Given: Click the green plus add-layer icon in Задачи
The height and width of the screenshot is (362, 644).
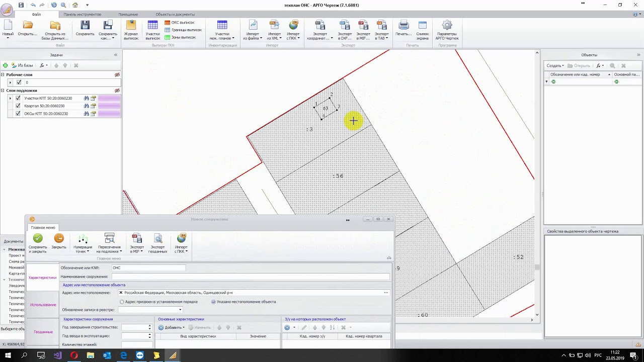Looking at the screenshot, I should click(x=5, y=65).
